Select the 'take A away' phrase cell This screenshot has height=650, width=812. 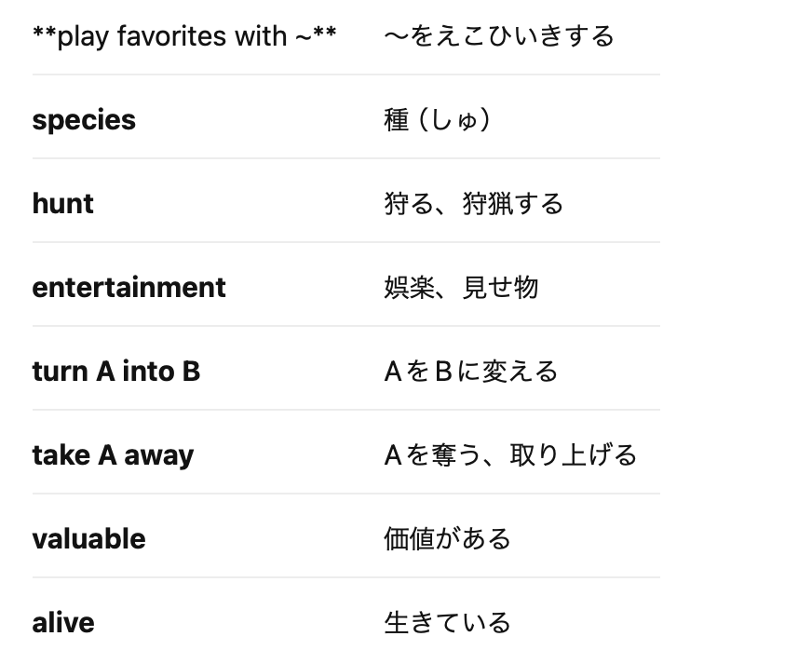[113, 454]
